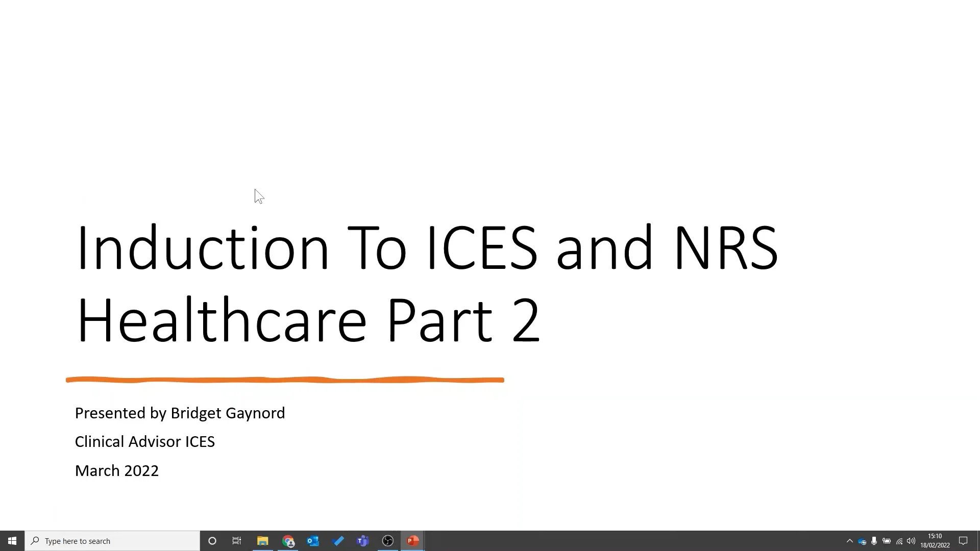Open the Action Center notifications icon
This screenshot has height=551, width=980.
click(x=963, y=541)
